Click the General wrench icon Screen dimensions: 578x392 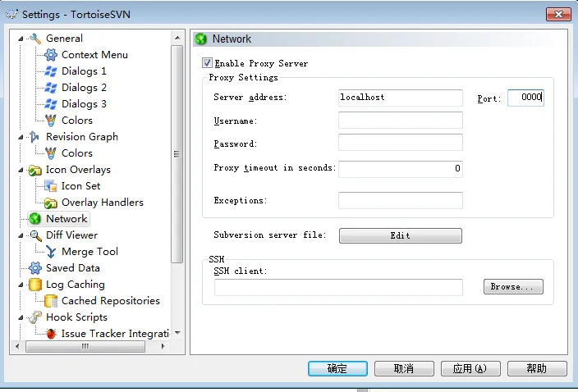pos(35,39)
